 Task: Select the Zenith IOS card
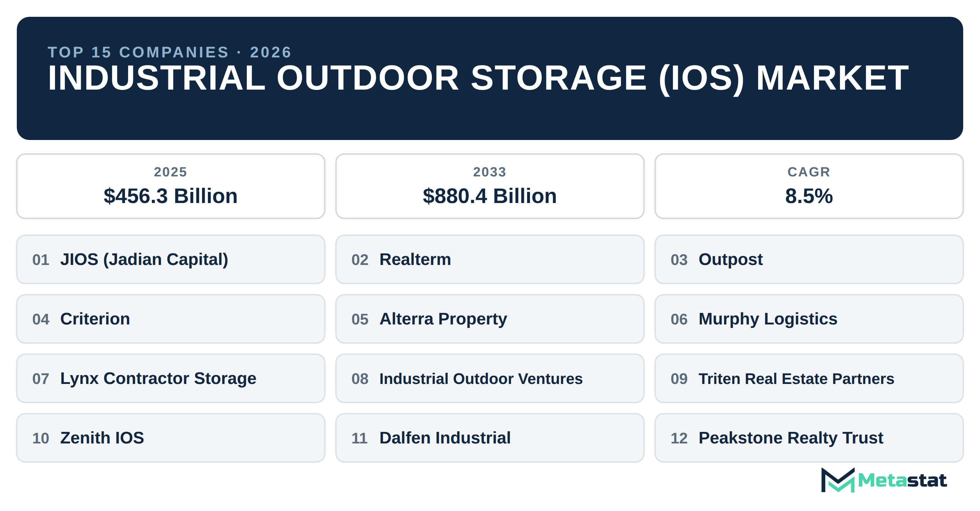[x=171, y=438]
